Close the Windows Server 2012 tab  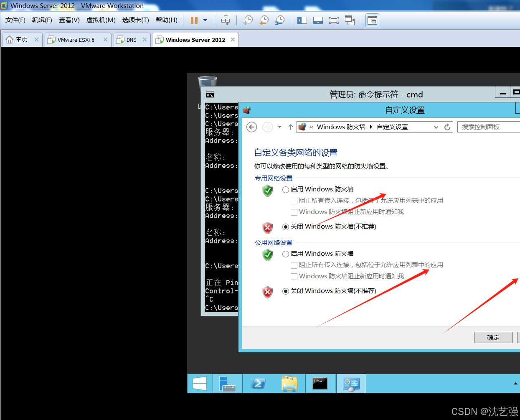[x=233, y=40]
